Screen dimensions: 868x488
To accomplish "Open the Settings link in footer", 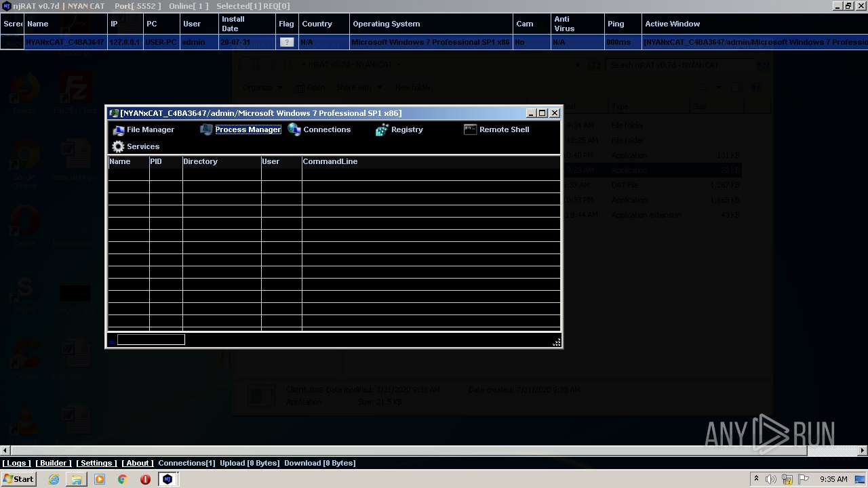I will coord(96,463).
